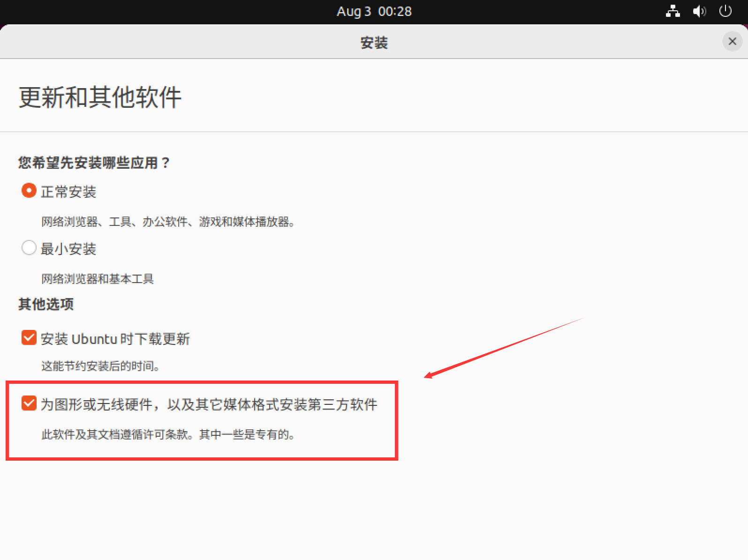The image size is (748, 560).
Task: Uncheck the 为图形或无线硬件 third-party software checkbox
Action: pos(29,403)
